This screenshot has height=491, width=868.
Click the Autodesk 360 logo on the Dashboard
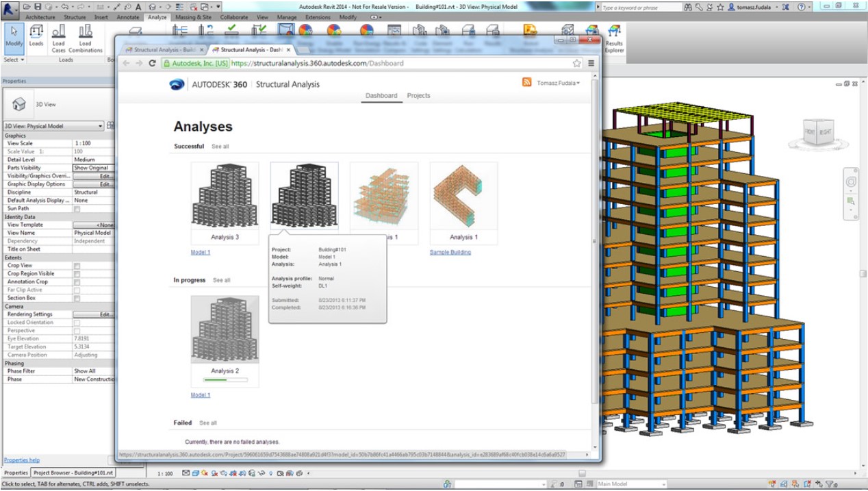coord(178,84)
